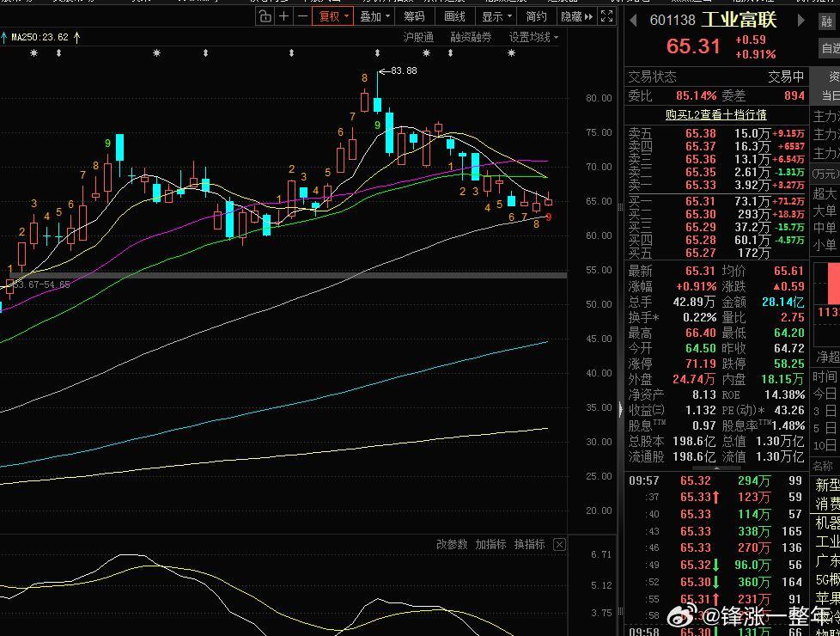
Task: Click the 换手 0.22% value
Action: [x=700, y=317]
